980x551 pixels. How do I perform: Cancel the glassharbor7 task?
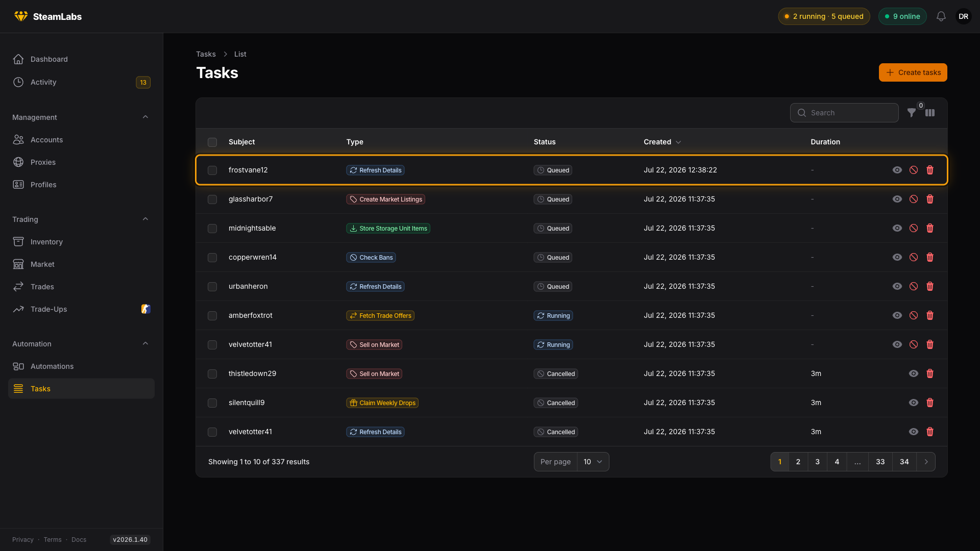[x=914, y=199]
